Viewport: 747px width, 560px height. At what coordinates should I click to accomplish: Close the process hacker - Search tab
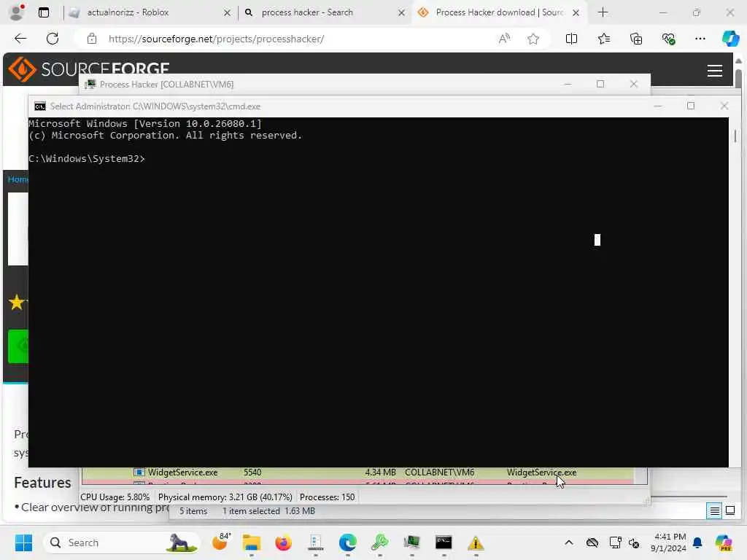tap(402, 13)
